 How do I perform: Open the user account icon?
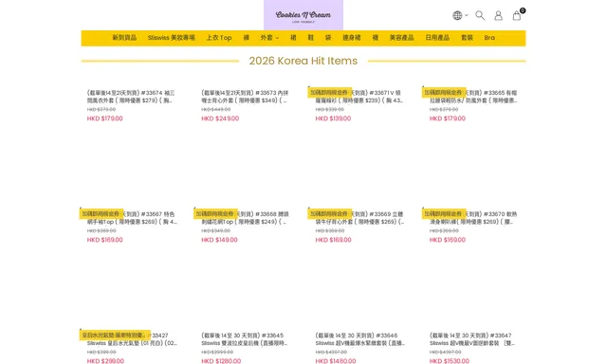coord(498,15)
